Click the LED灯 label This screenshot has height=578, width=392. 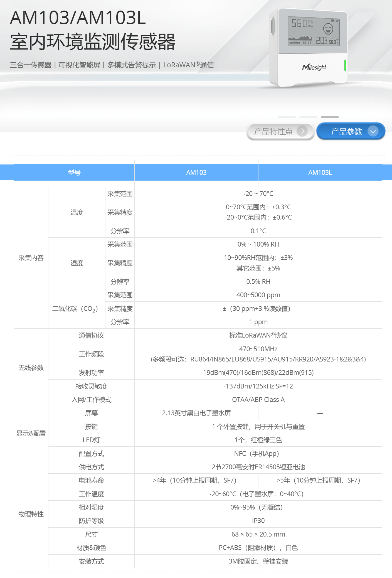click(91, 440)
